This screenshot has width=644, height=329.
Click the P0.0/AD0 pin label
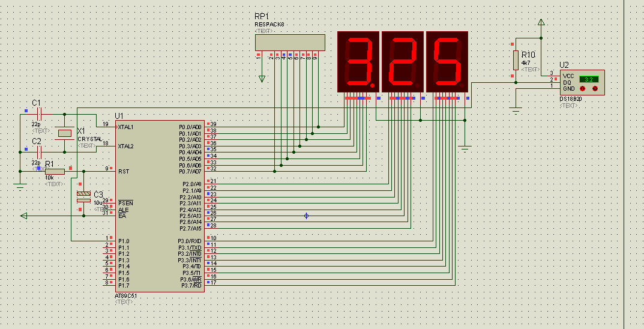[x=190, y=127]
